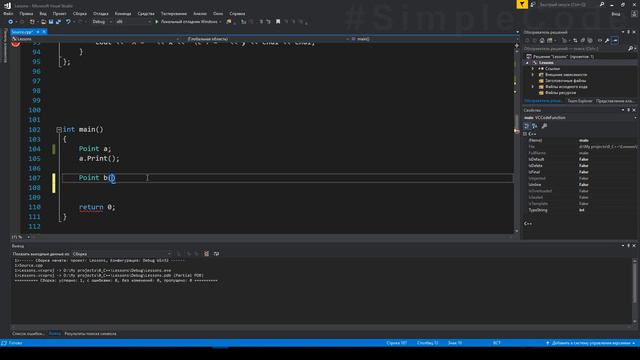Click the Undo arrow in the toolbar
The width and height of the screenshot is (640, 360).
pos(68,22)
